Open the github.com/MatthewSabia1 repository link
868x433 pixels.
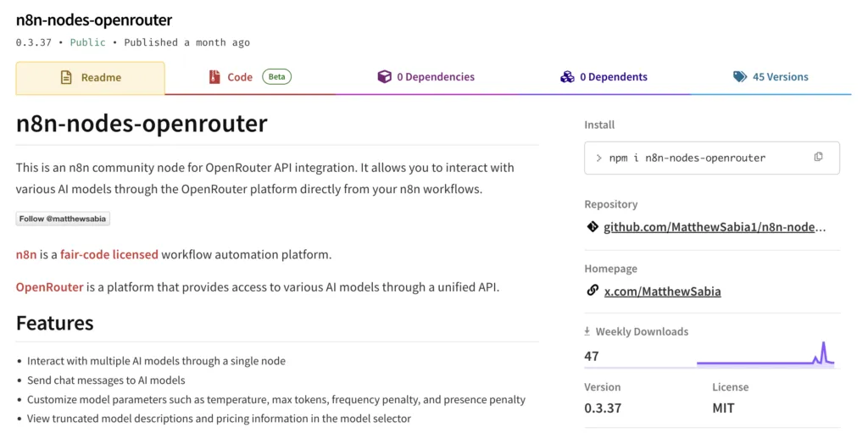click(x=714, y=227)
